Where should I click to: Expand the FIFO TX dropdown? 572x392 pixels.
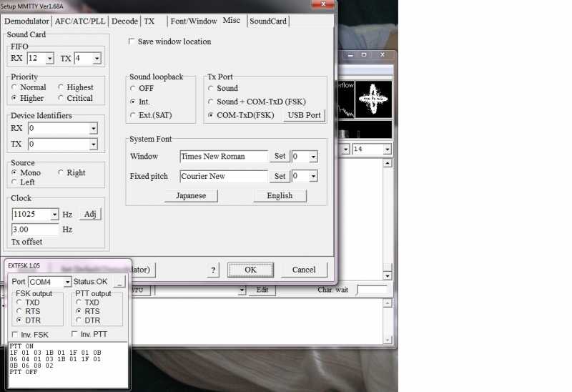97,58
